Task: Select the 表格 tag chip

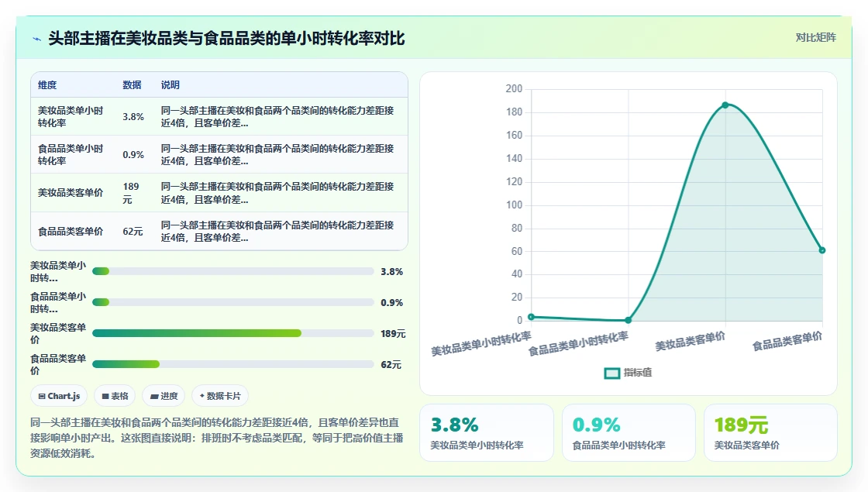Action: click(115, 396)
